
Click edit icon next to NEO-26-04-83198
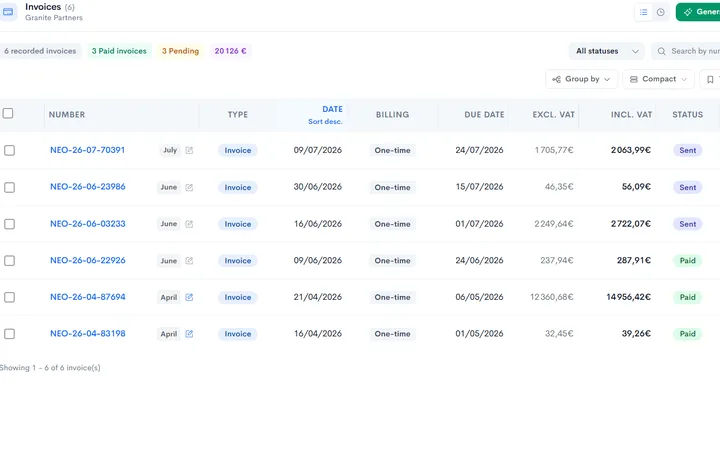[x=189, y=334]
